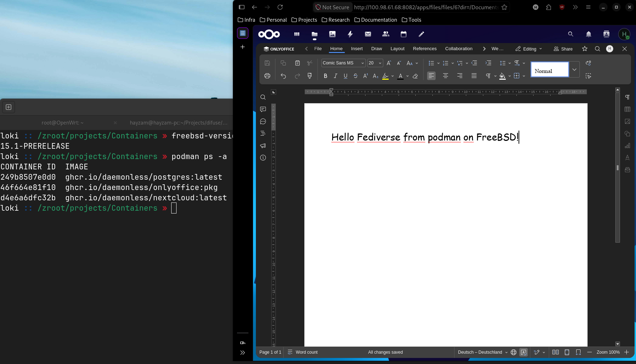Print the document using the printer icon

tap(267, 76)
